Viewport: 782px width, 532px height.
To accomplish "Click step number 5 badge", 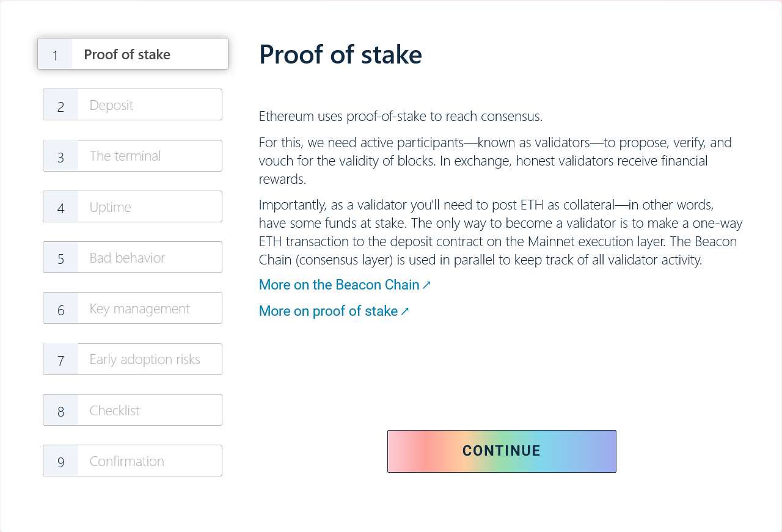I will (60, 258).
